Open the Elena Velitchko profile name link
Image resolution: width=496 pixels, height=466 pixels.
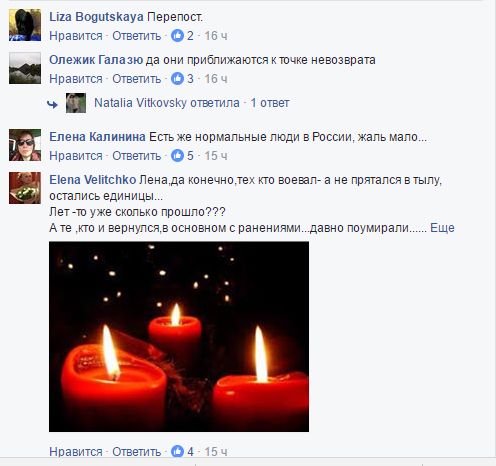tap(93, 180)
